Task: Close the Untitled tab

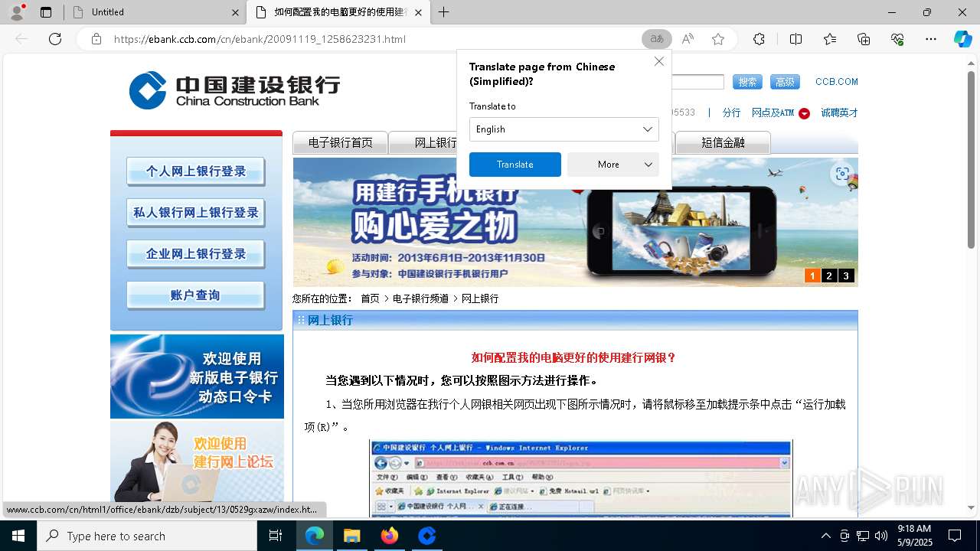Action: pos(235,12)
